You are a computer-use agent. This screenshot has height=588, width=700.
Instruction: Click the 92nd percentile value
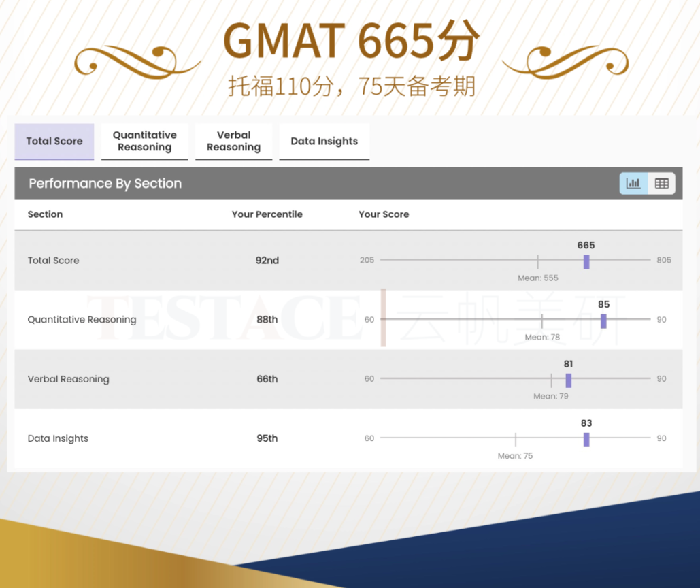267,260
